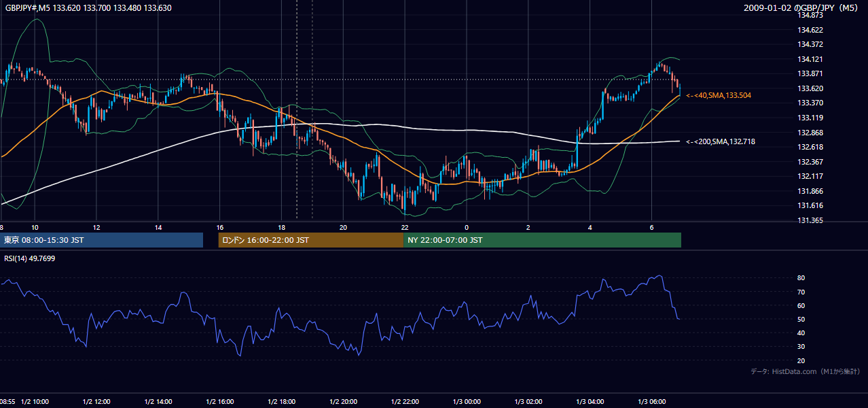
Task: Click price level 132.117 on the axis
Action: click(810, 176)
